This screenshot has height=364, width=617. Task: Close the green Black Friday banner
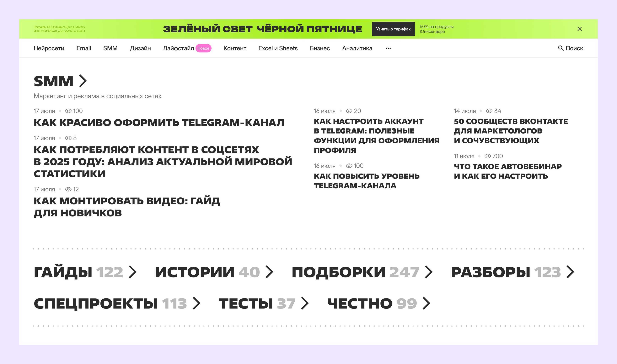pyautogui.click(x=579, y=29)
